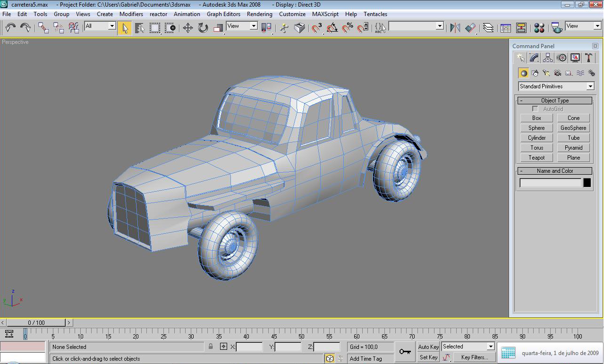Enable the AutoGrid checkbox
Viewport: 604px width, 364px height.
tap(535, 109)
